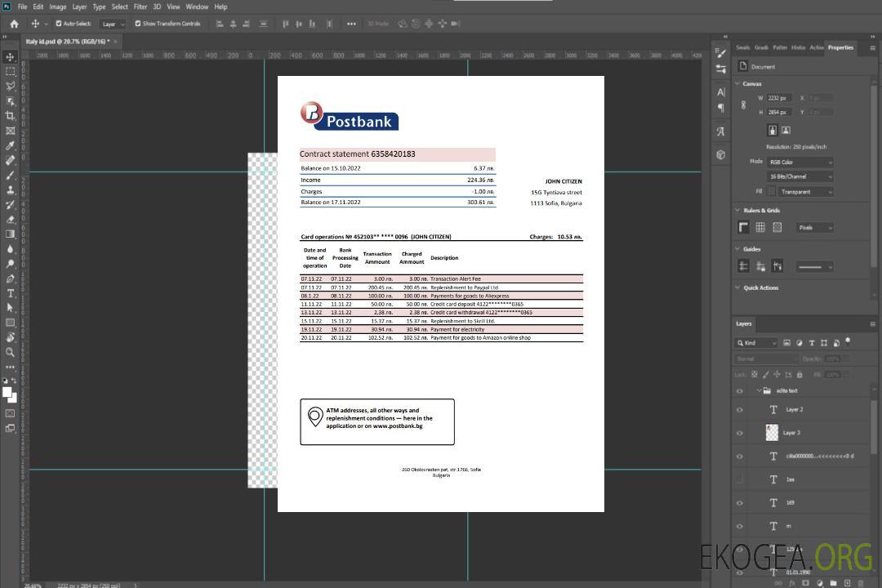Show the hidden '1se' text layer

pos(740,479)
